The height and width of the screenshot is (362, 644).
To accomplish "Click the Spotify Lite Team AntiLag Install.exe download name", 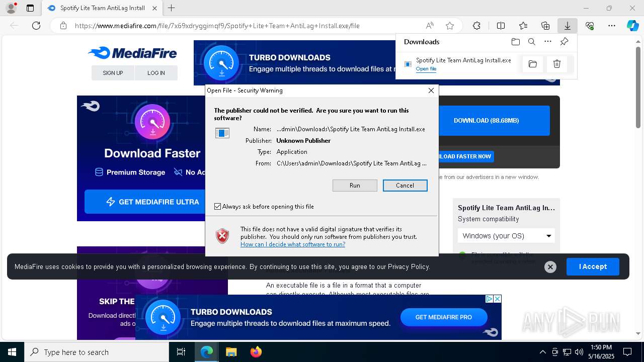I will coord(463,60).
